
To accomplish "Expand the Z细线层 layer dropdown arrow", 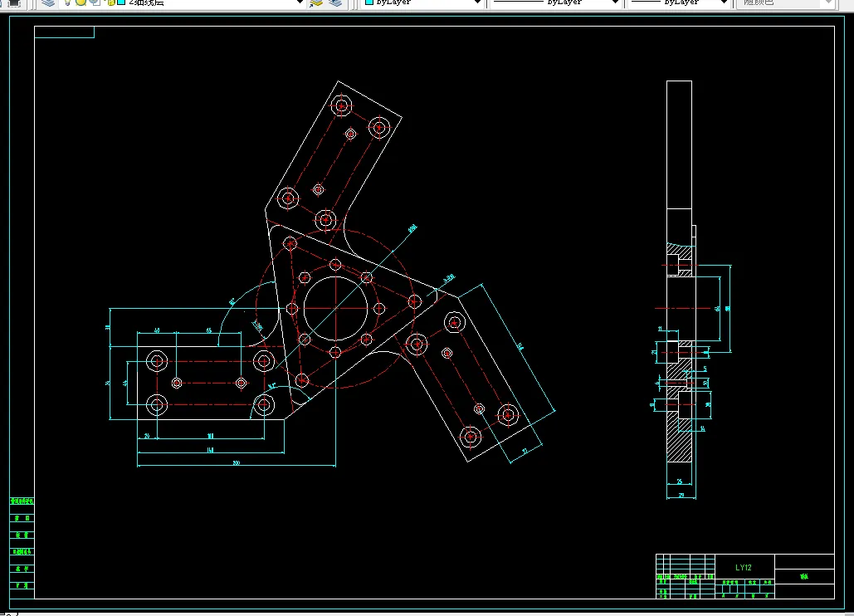I will click(x=299, y=2).
